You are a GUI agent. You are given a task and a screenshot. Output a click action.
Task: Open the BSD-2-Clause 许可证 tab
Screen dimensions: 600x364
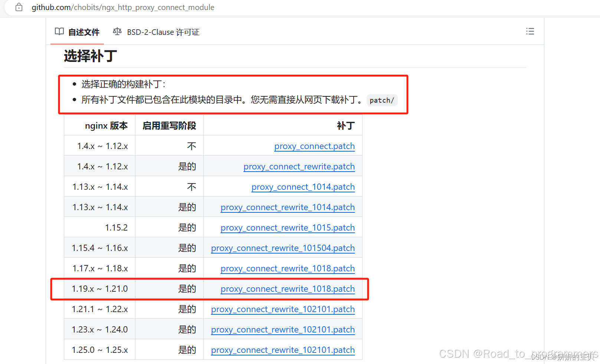156,32
